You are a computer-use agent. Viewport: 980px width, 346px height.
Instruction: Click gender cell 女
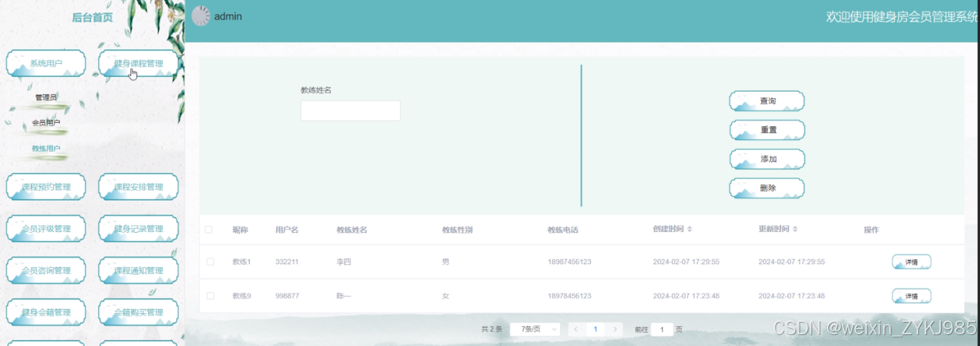tap(445, 296)
